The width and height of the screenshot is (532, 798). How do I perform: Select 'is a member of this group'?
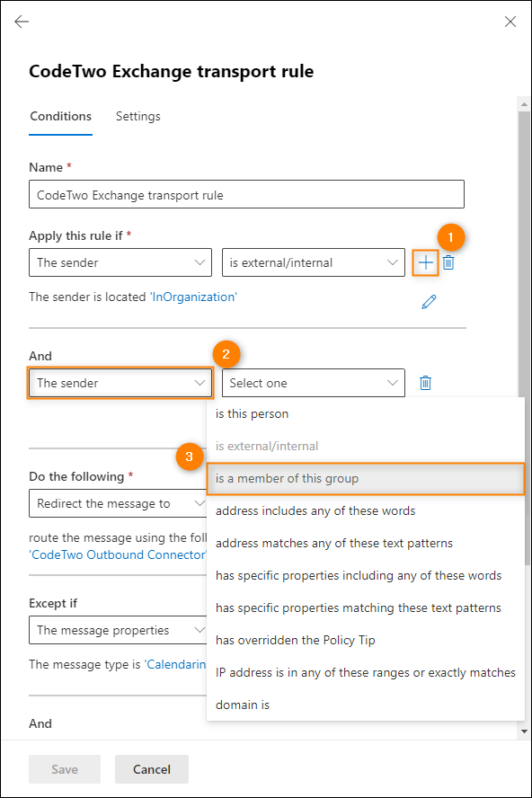[366, 478]
